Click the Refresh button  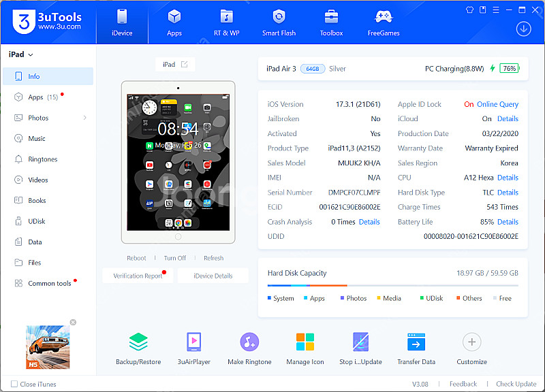pyautogui.click(x=213, y=258)
